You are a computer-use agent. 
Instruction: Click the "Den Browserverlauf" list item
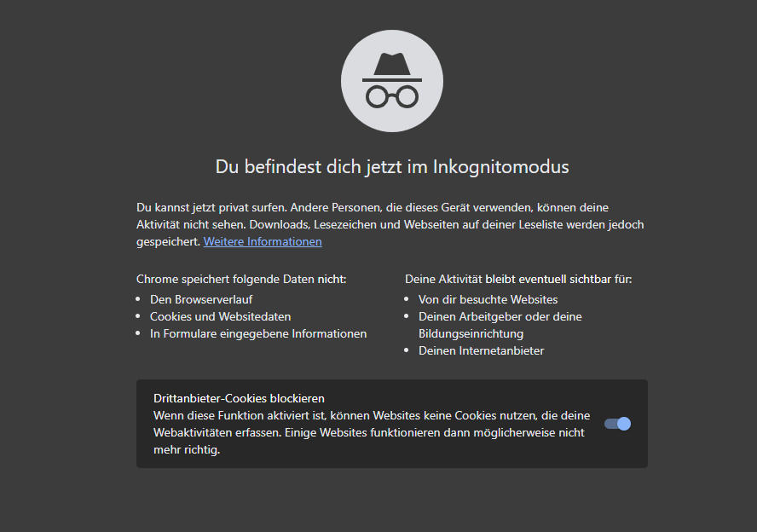pyautogui.click(x=201, y=299)
